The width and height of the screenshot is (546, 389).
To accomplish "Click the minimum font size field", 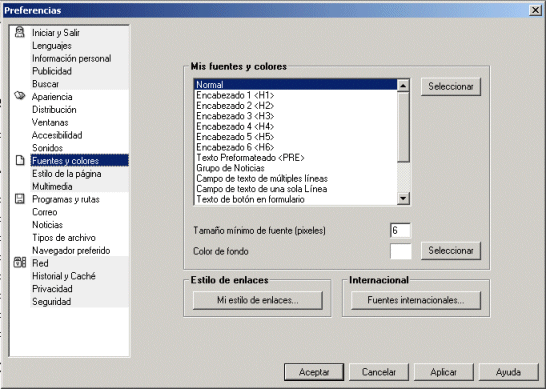I will pyautogui.click(x=400, y=231).
